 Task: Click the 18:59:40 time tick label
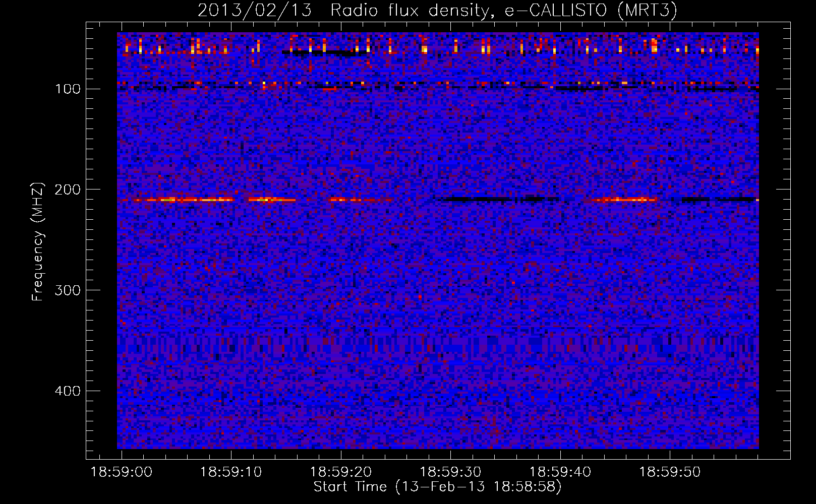click(560, 472)
